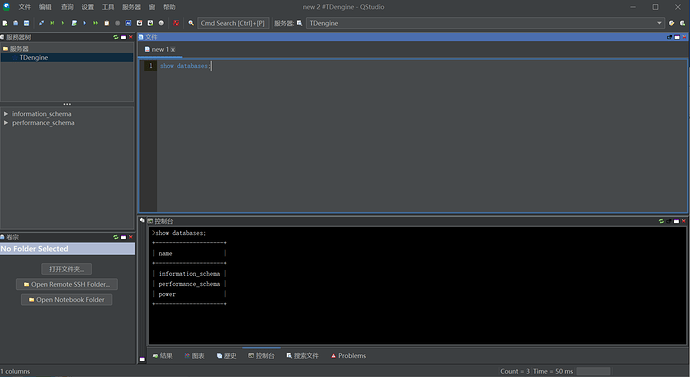Close the 卷宗 file panel
This screenshot has width=690, height=377.
[x=130, y=237]
